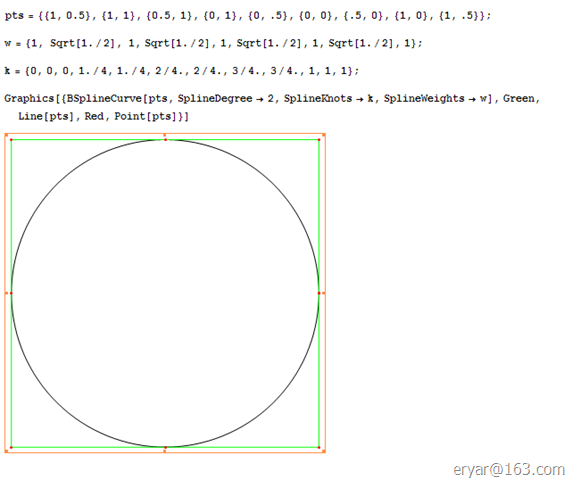Click the word Green in the code
The image size is (572, 480).
[x=518, y=98]
